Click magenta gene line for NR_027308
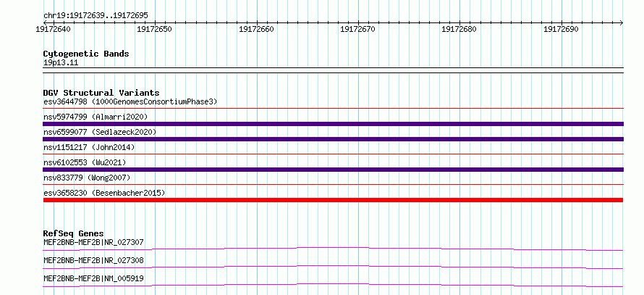This screenshot has height=295, width=644. point(333,267)
